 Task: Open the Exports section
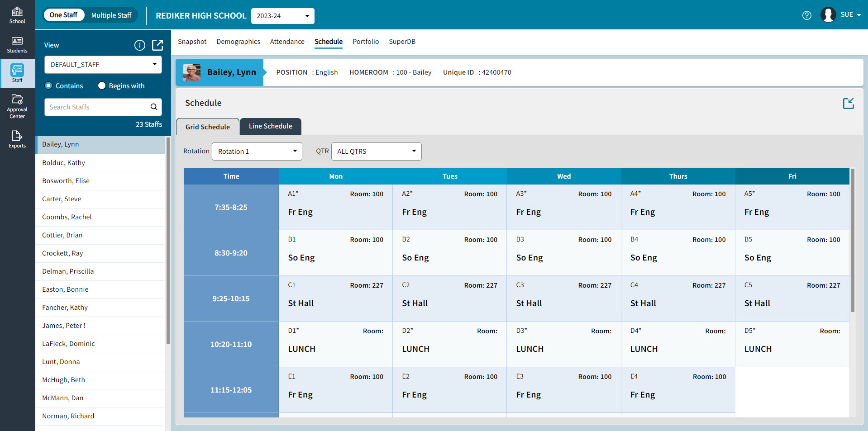(x=17, y=139)
